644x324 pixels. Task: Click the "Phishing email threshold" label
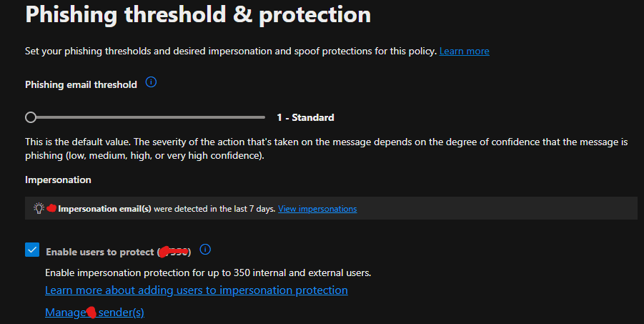(81, 84)
